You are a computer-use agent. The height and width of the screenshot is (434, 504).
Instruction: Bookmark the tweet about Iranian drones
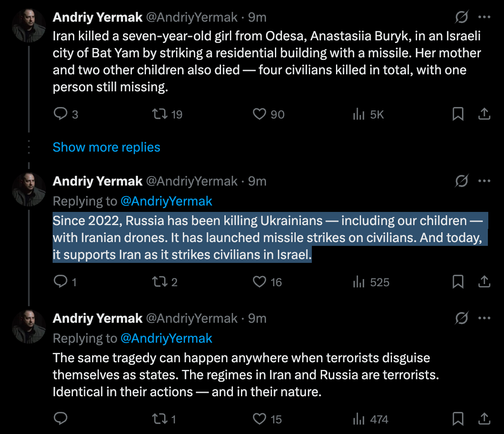[458, 282]
